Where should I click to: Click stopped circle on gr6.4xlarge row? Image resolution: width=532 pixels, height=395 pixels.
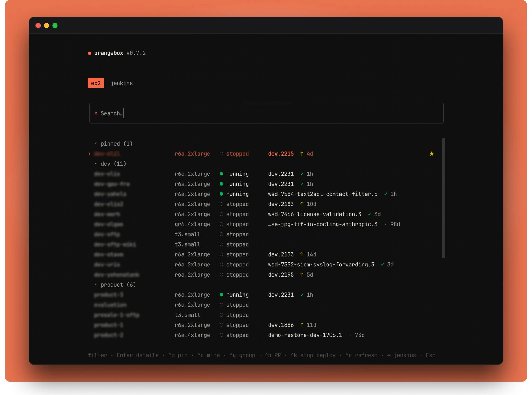(x=221, y=224)
